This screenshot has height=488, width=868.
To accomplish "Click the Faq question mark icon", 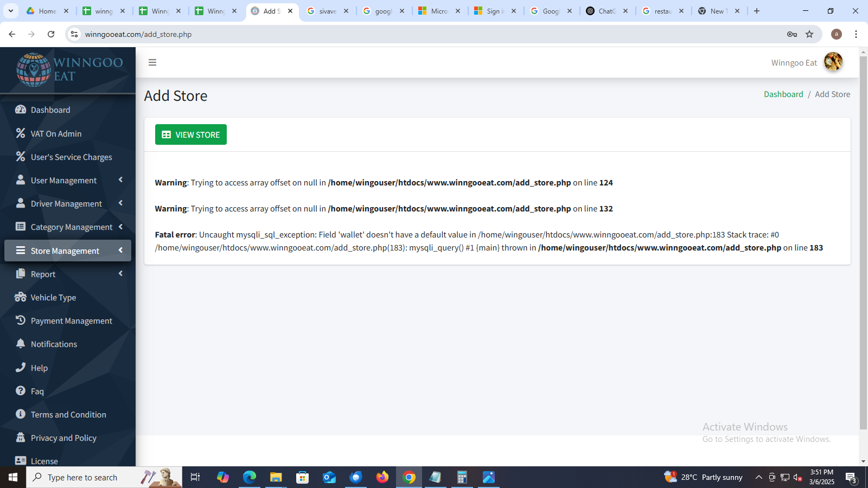I will coord(21,391).
